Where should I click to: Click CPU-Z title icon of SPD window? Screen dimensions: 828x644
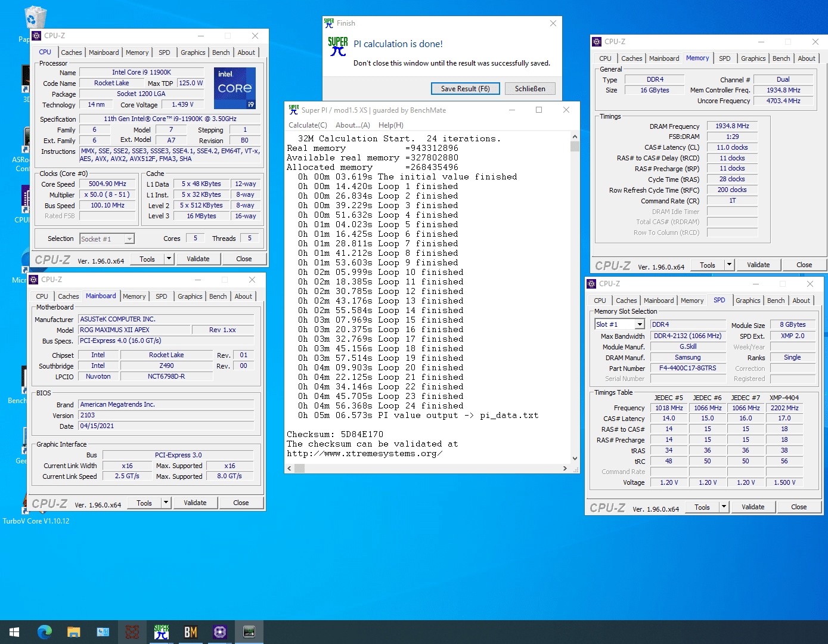point(591,284)
